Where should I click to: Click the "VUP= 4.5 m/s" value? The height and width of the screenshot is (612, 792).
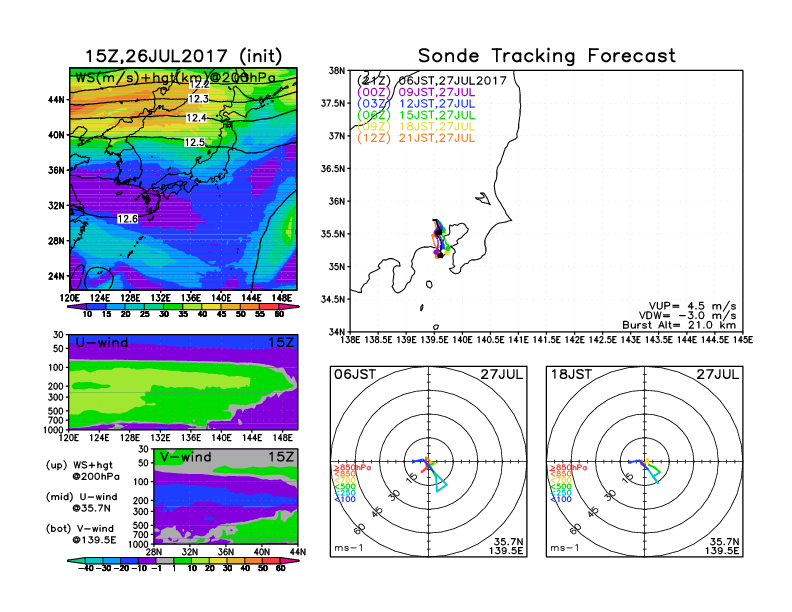tap(692, 306)
